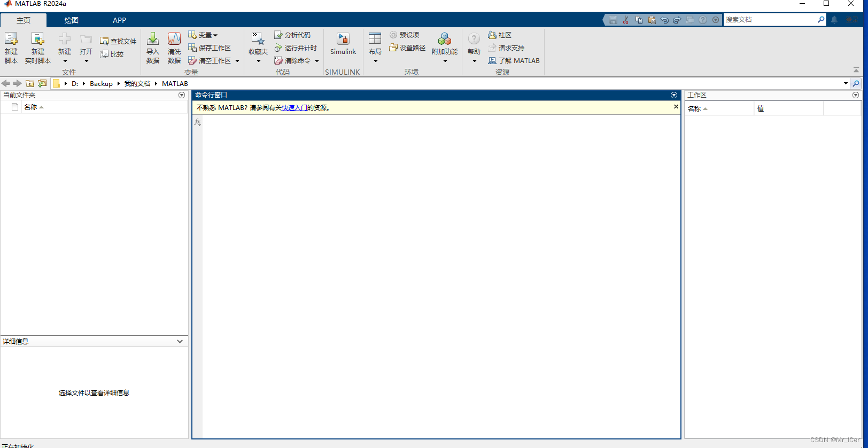Close the getting started banner
The image size is (868, 448).
click(x=676, y=107)
